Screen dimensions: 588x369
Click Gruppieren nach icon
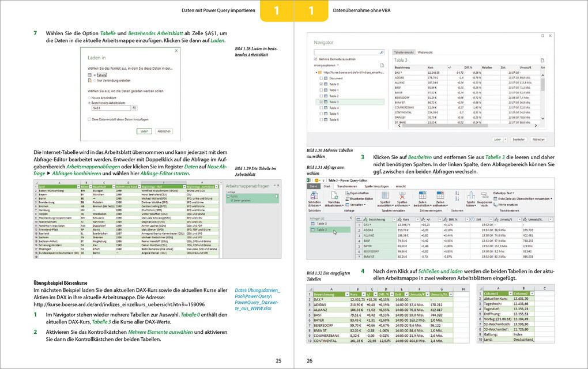[x=484, y=195]
